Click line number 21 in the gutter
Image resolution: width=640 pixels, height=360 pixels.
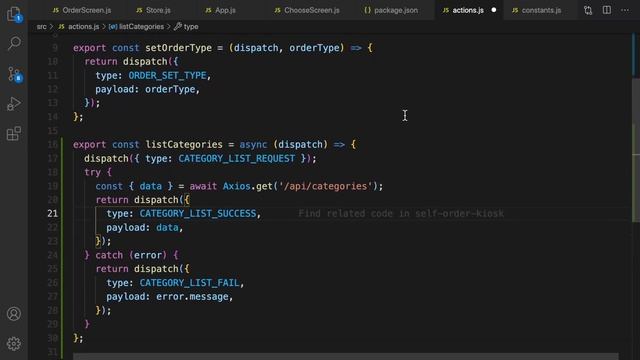pos(53,213)
